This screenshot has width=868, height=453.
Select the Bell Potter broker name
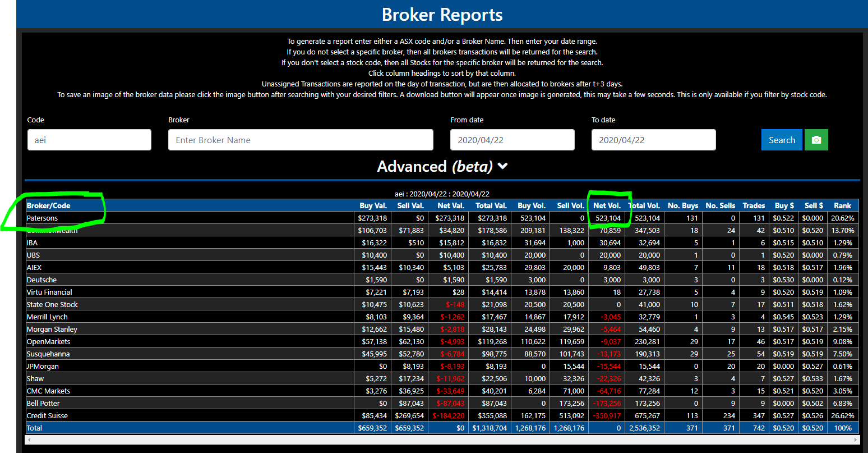pos(43,403)
